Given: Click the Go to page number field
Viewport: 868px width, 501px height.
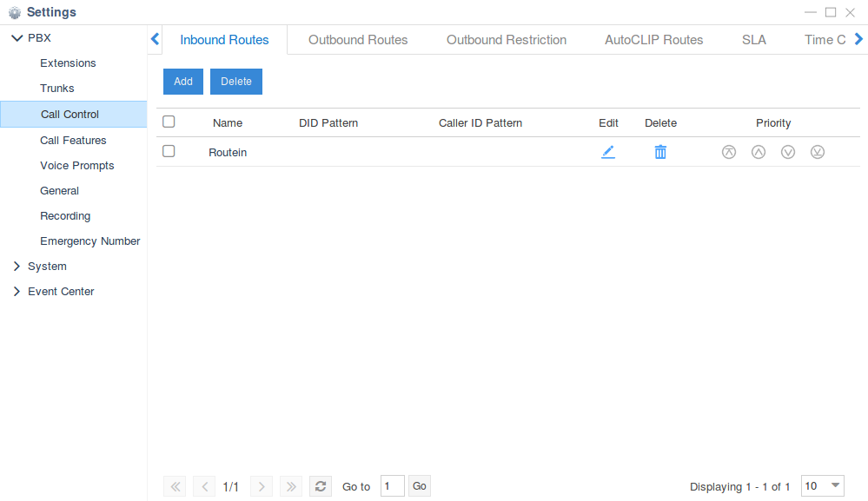Looking at the screenshot, I should pos(392,486).
